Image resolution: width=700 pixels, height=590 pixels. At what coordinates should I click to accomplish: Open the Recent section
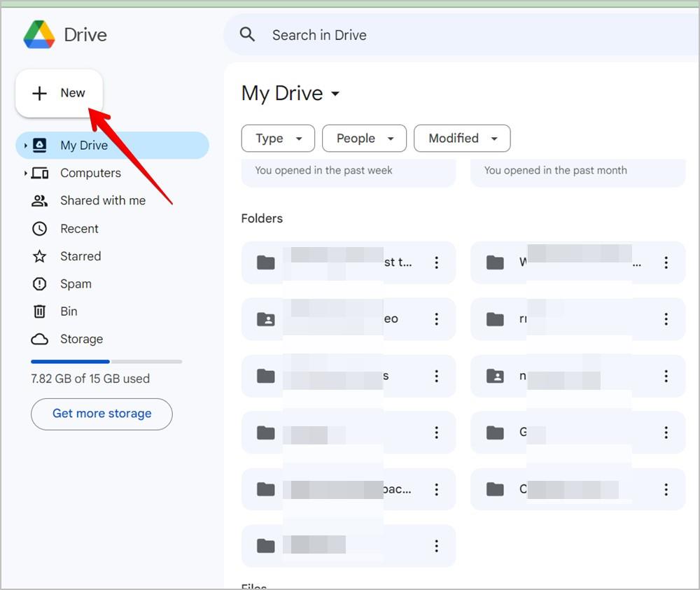pyautogui.click(x=80, y=228)
